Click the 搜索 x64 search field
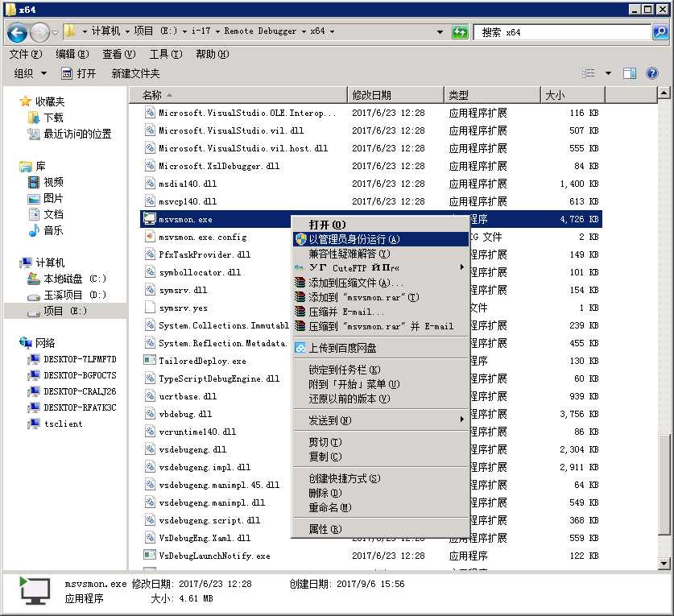The width and height of the screenshot is (674, 616). click(562, 32)
